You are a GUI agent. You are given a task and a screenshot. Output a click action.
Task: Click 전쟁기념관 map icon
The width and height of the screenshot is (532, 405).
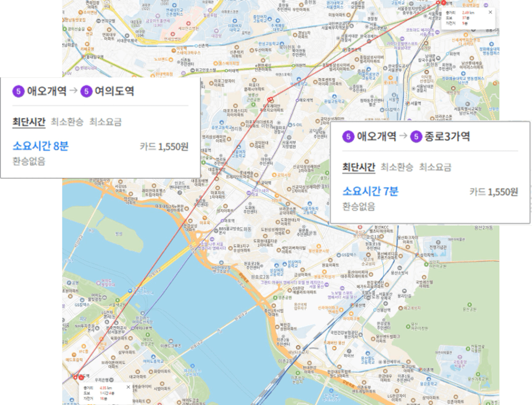[x=438, y=243]
